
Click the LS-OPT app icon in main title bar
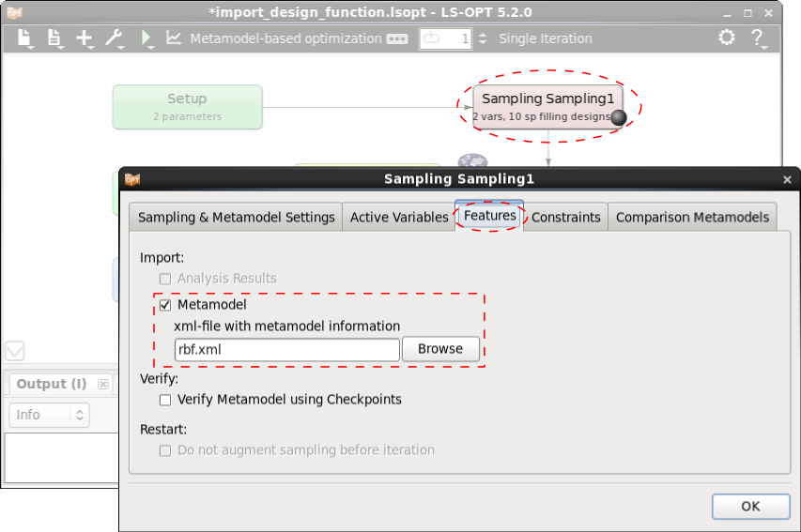tap(14, 13)
